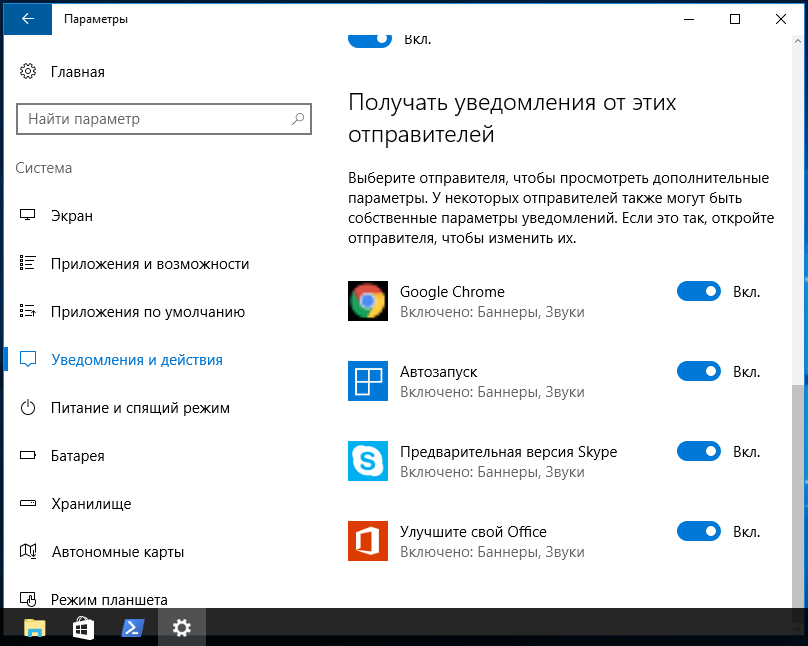Turn off Автозапуск notifications toggle
The height and width of the screenshot is (646, 808).
[699, 371]
